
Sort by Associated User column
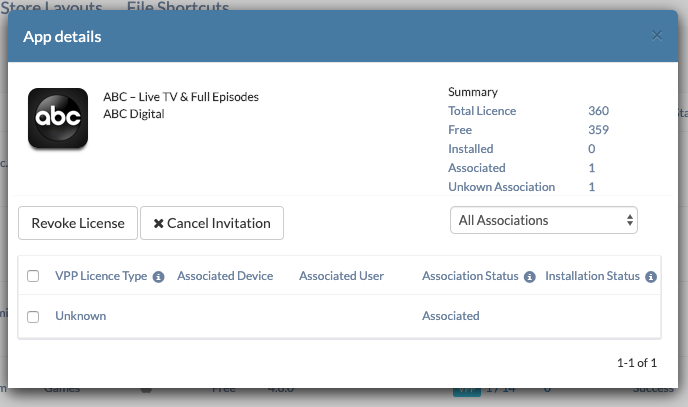tap(341, 276)
